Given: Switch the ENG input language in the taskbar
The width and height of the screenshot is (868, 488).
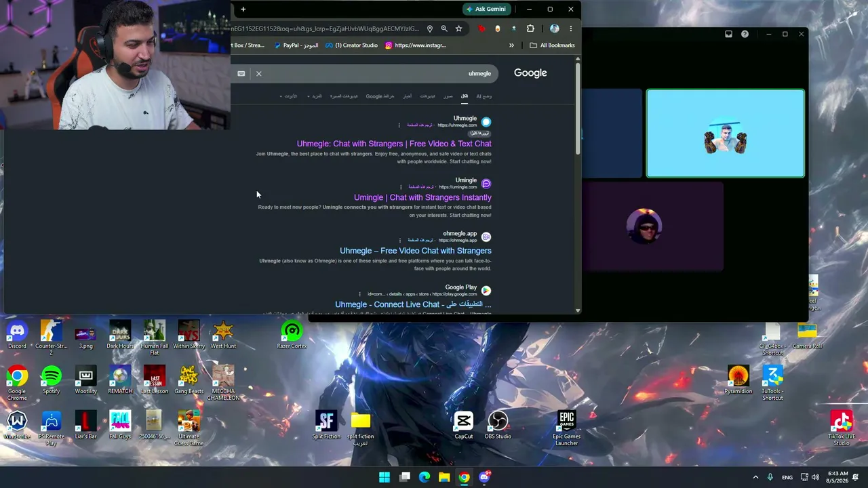Looking at the screenshot, I should click(x=787, y=477).
